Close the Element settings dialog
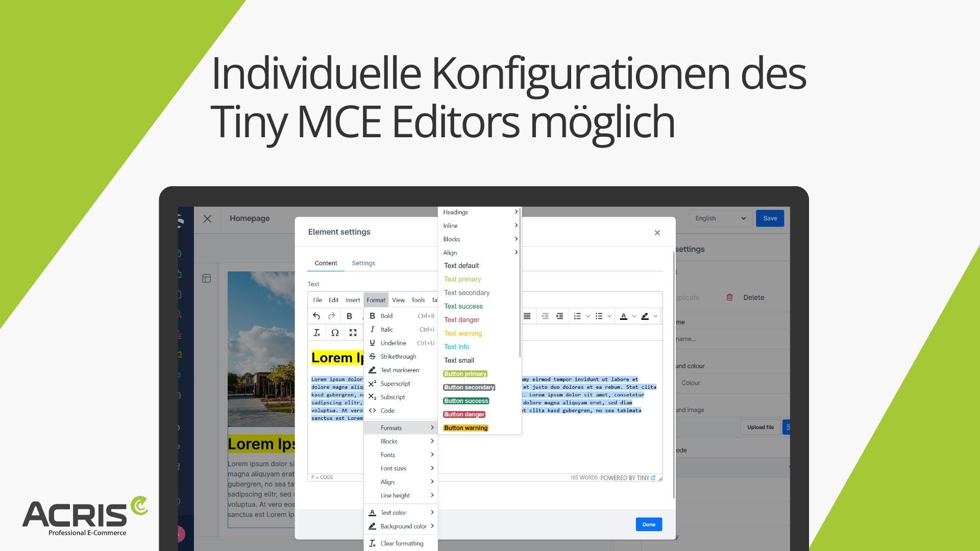 pyautogui.click(x=657, y=233)
